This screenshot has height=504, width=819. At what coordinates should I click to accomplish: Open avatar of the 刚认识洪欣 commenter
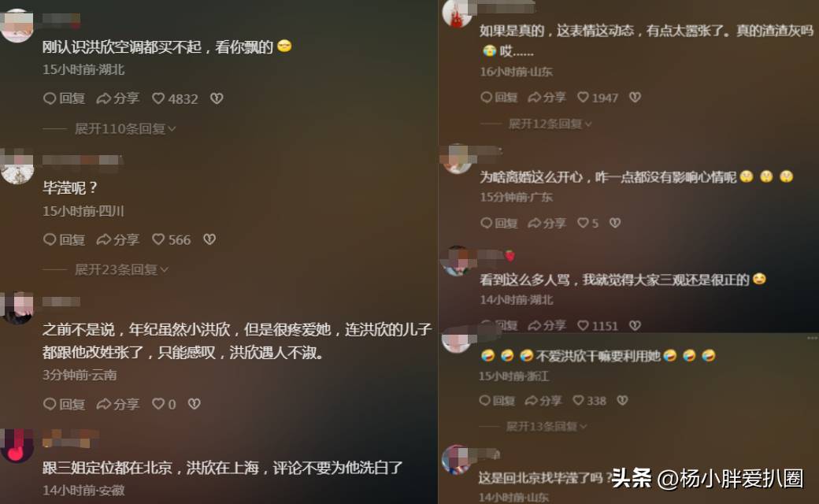[17, 25]
